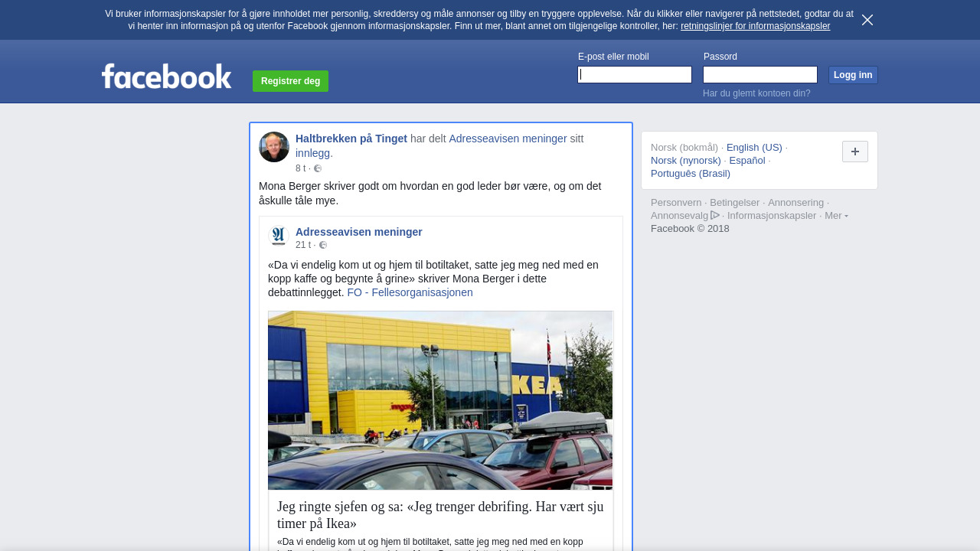980x551 pixels.
Task: Switch language to English (US)
Action: [754, 148]
